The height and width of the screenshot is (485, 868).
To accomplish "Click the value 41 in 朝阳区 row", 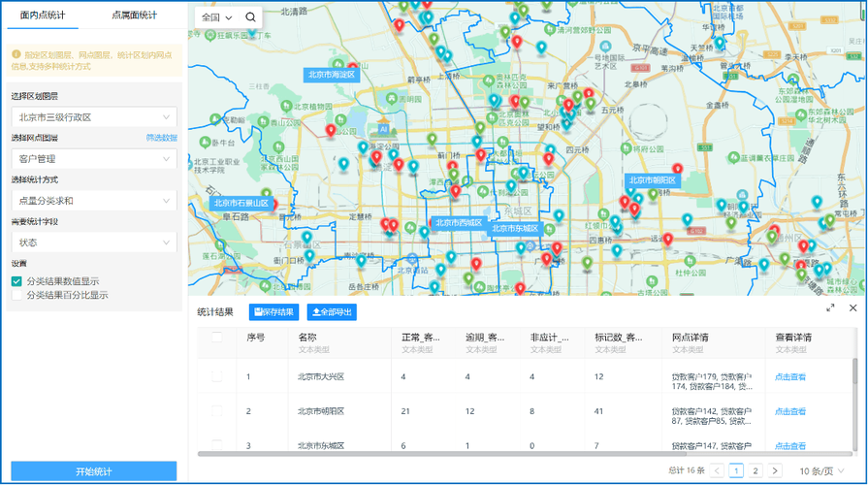I will pos(598,411).
